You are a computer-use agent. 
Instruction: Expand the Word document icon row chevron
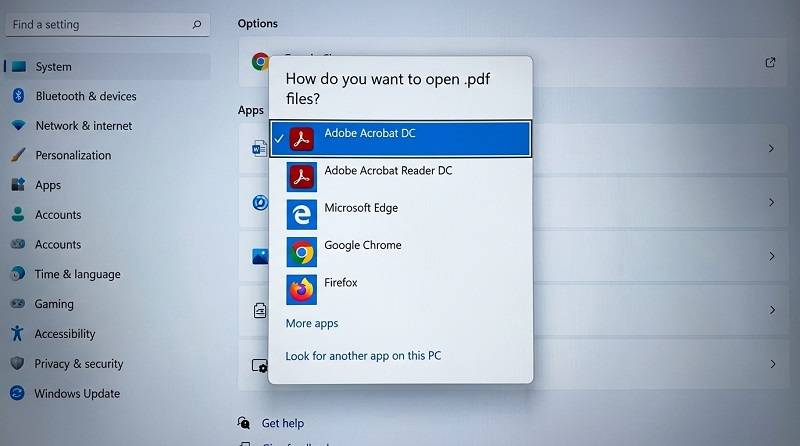[771, 148]
